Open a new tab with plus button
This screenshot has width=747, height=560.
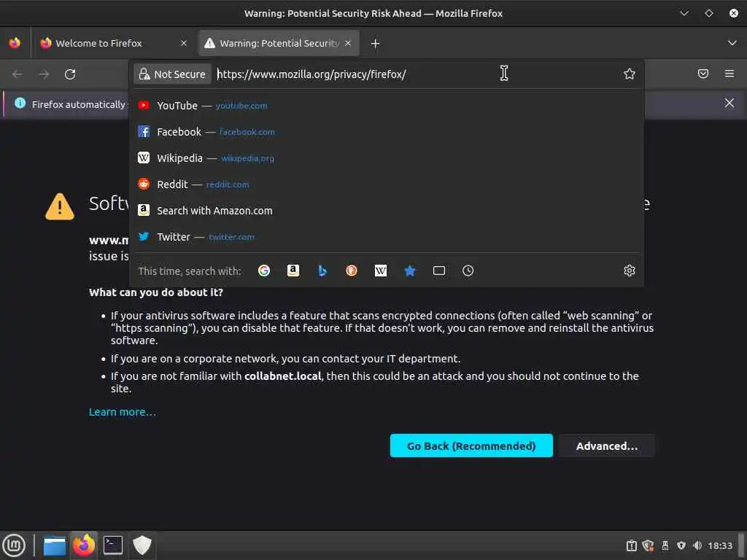click(376, 44)
